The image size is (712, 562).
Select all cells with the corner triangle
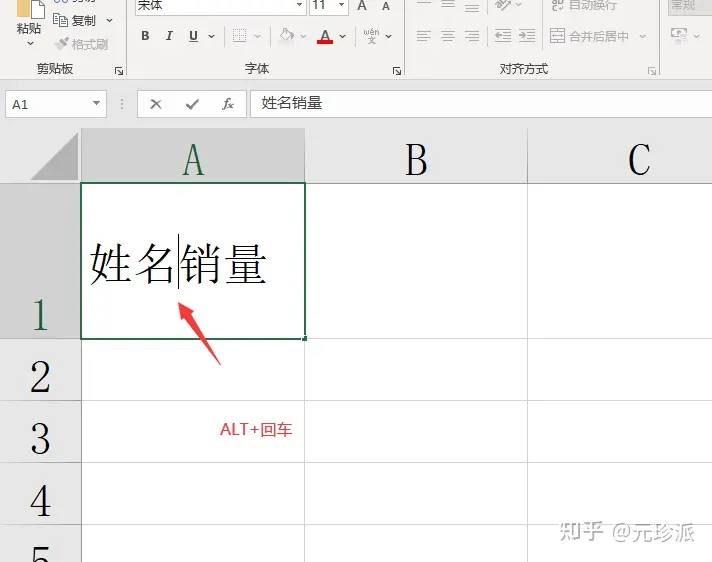(x=55, y=157)
